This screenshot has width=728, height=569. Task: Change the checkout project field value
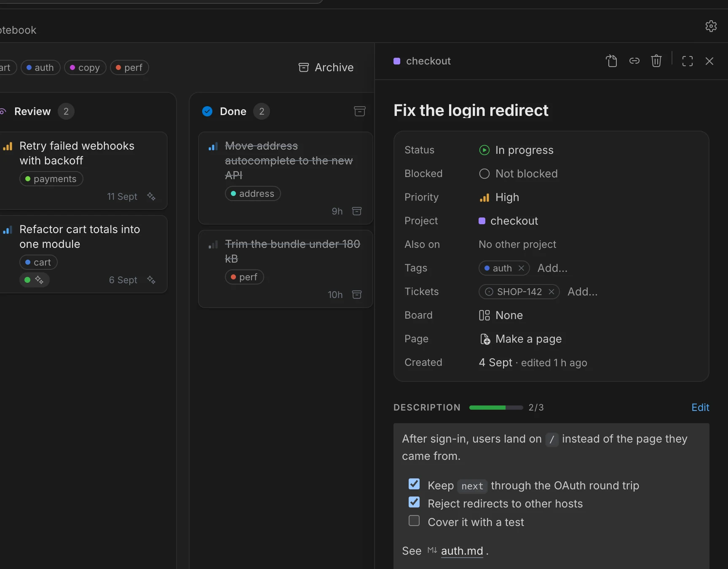coord(509,221)
